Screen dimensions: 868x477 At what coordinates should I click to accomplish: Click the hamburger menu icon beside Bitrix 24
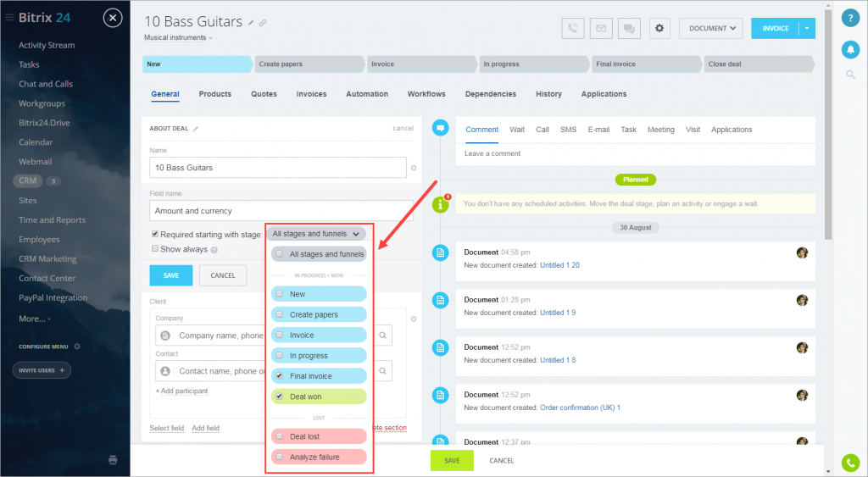coord(9,18)
